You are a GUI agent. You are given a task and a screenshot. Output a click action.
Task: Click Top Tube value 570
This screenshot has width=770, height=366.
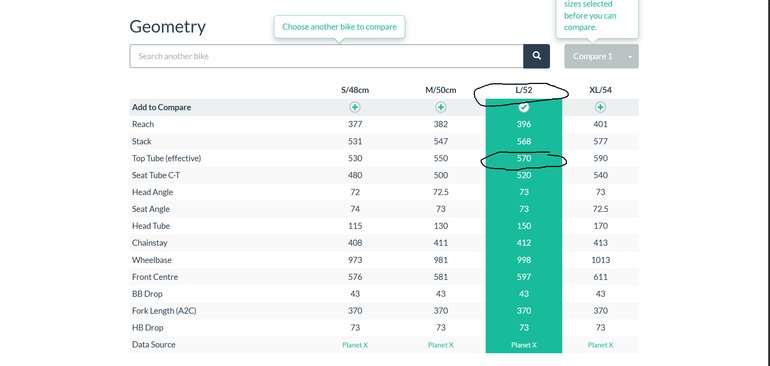pyautogui.click(x=524, y=159)
